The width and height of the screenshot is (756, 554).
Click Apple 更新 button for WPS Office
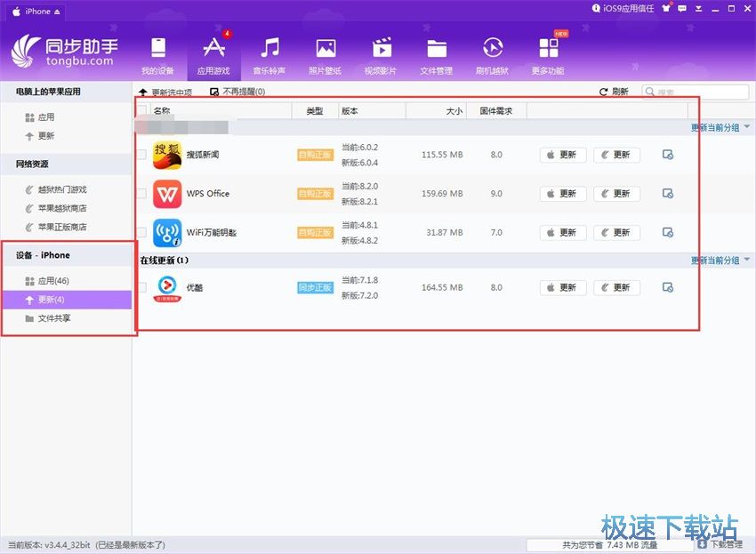coord(563,194)
